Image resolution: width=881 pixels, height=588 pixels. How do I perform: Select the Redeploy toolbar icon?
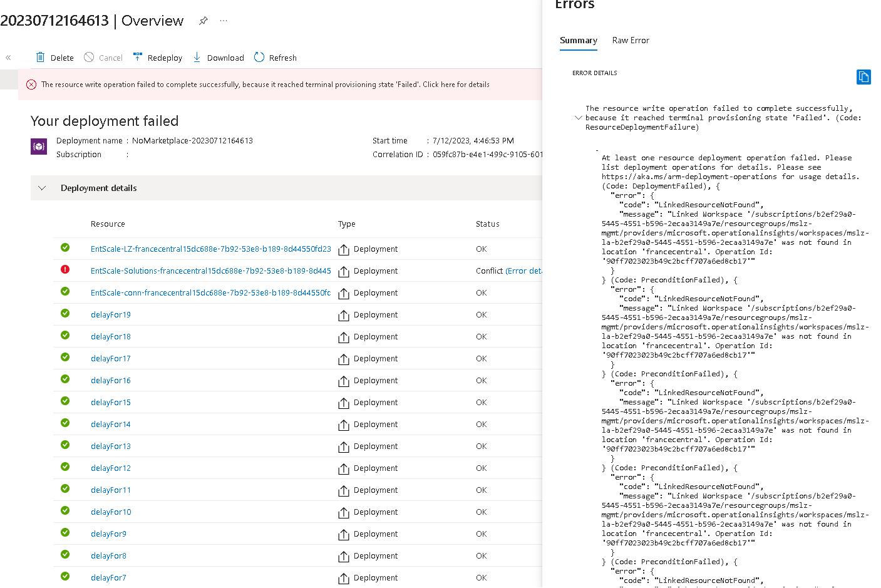click(137, 56)
